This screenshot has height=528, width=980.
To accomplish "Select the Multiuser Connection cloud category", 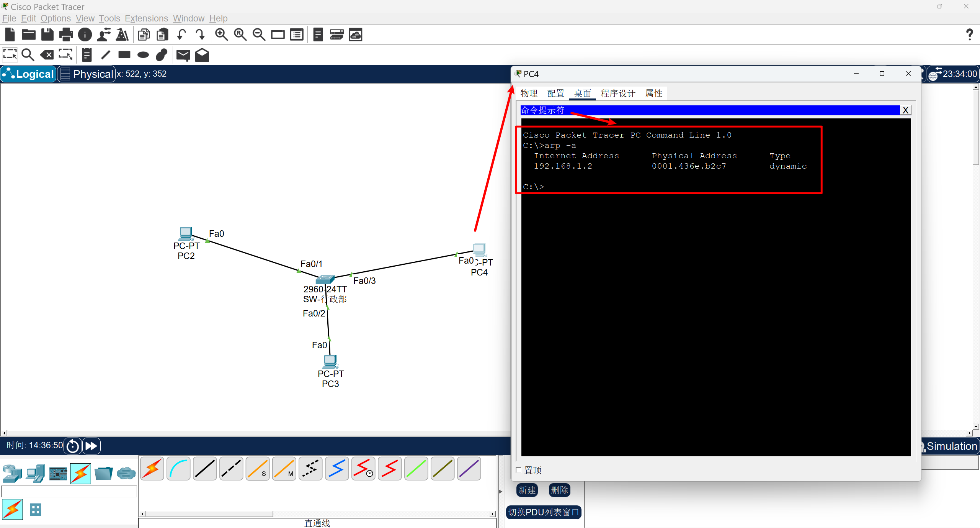I will click(126, 474).
